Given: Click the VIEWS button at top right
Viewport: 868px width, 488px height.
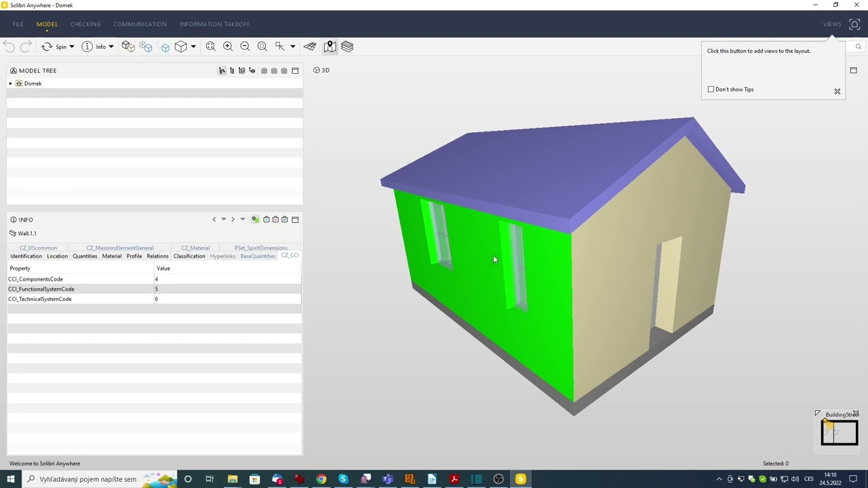Looking at the screenshot, I should click(x=832, y=24).
